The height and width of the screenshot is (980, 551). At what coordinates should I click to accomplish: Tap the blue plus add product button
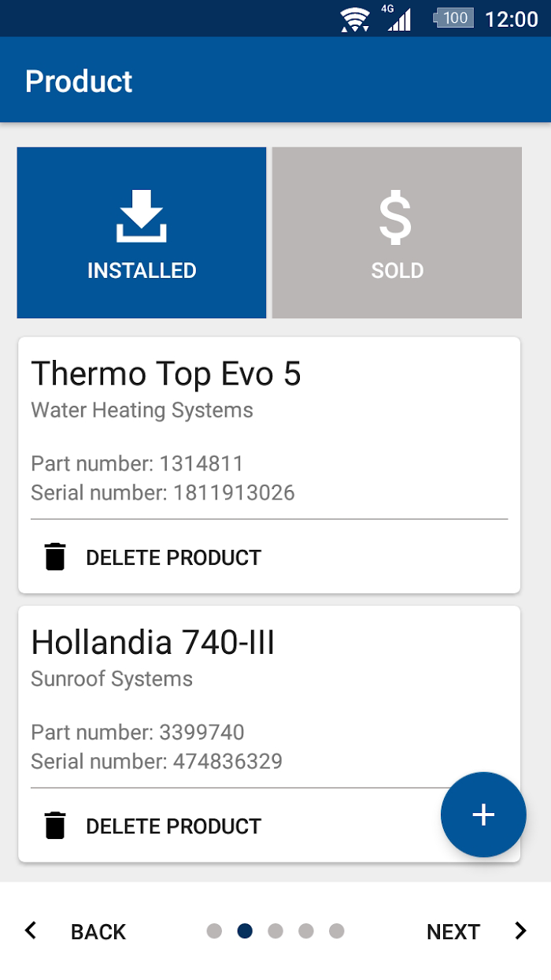(483, 815)
